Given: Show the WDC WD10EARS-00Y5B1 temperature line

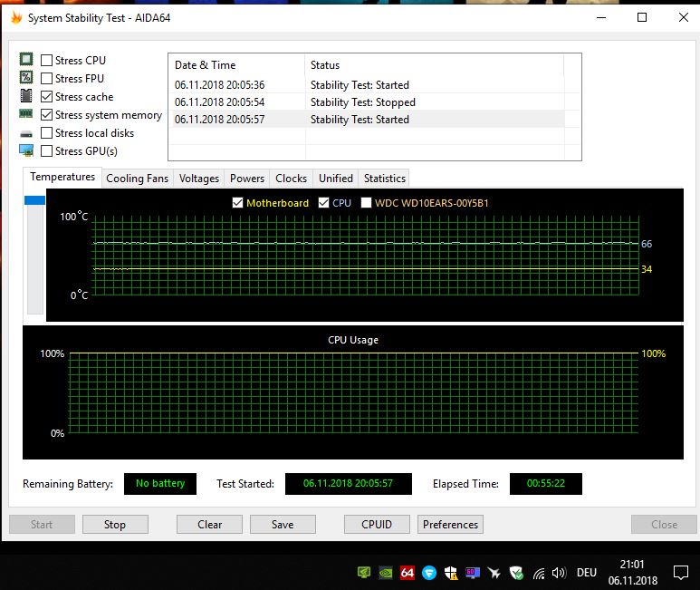Looking at the screenshot, I should pos(366,203).
